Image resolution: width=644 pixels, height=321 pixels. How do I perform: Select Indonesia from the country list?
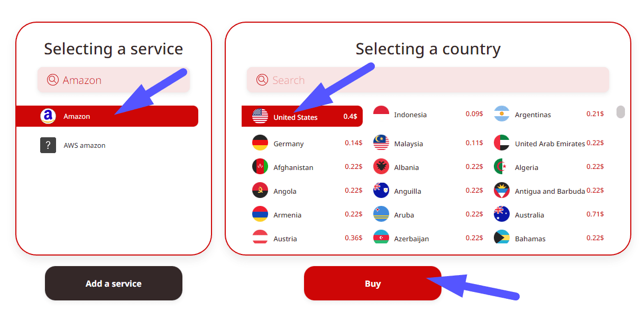(410, 115)
